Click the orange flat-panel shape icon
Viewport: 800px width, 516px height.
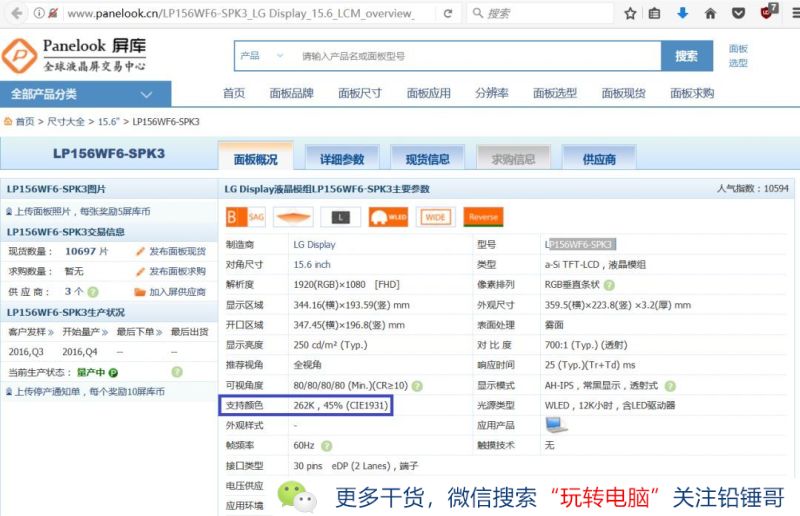293,217
